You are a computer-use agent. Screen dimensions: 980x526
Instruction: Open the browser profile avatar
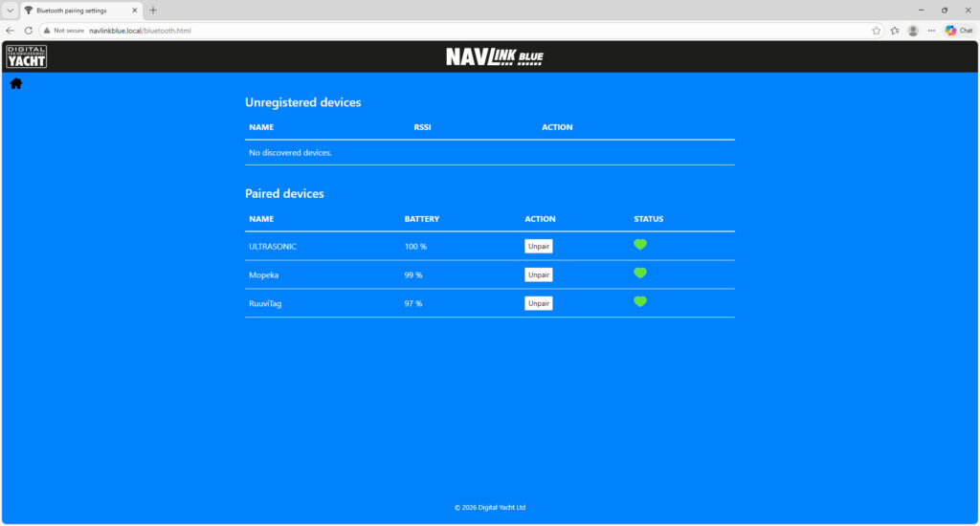pyautogui.click(x=913, y=31)
